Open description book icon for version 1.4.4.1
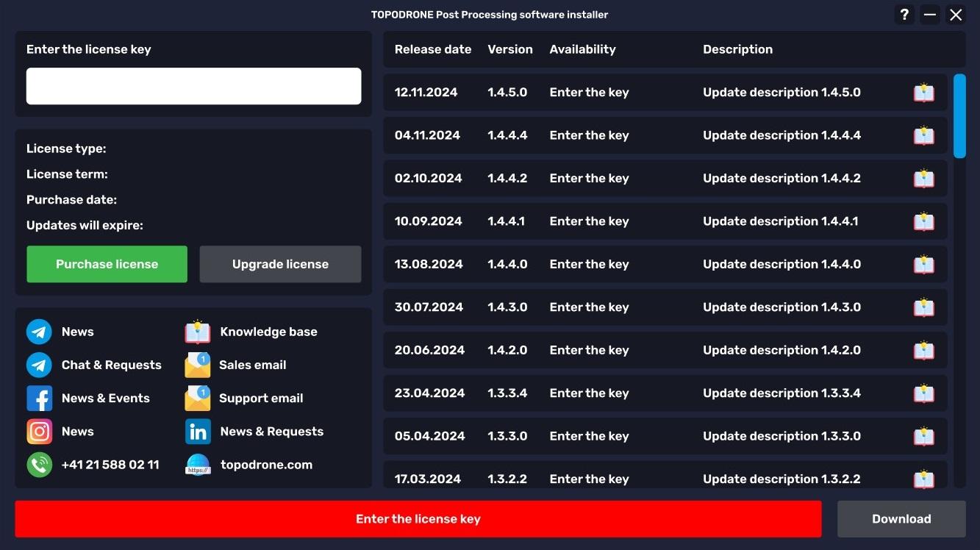Image resolution: width=980 pixels, height=550 pixels. [923, 221]
